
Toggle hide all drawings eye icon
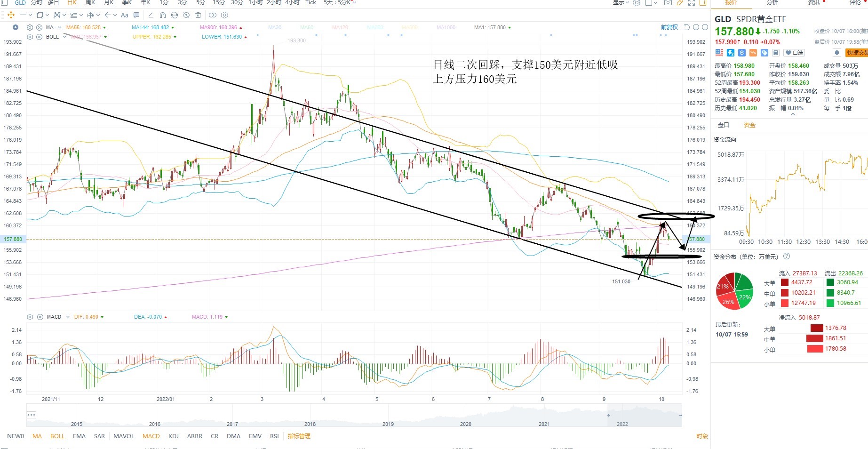click(x=186, y=15)
